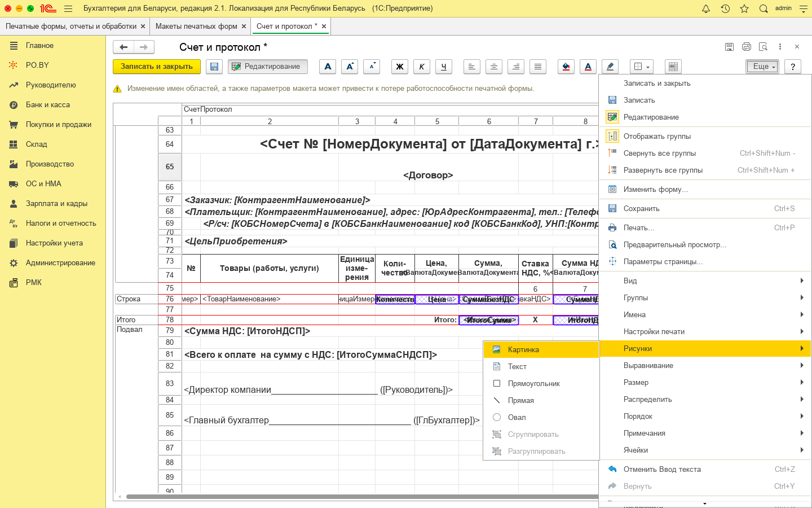
Task: Click the merge cells toolbar icon
Action: coord(673,67)
